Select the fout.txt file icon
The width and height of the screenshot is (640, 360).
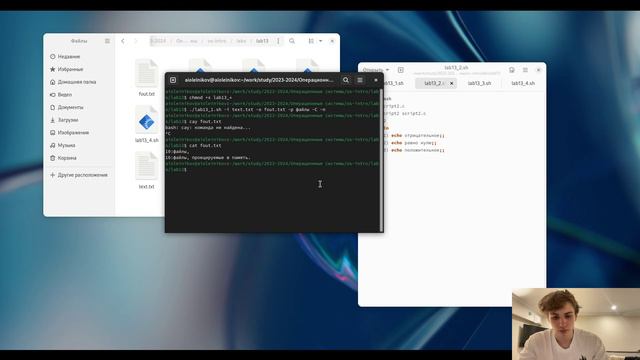point(147,73)
